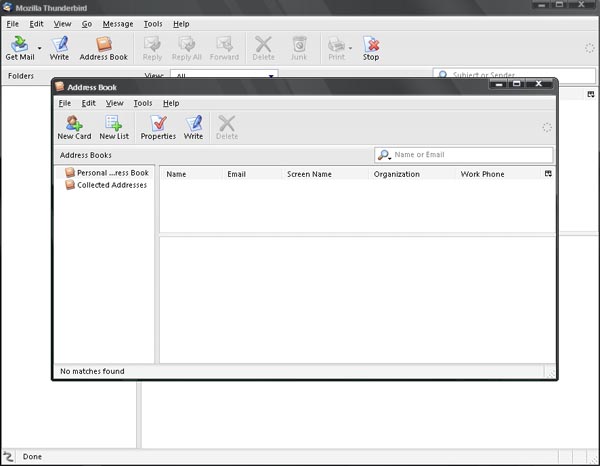
Task: Open Help menu in Address Book window
Action: [171, 103]
